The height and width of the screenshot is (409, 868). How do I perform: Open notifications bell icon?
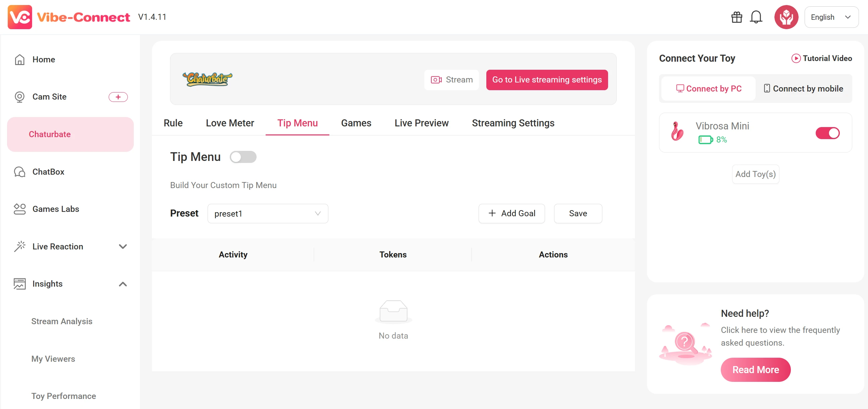pyautogui.click(x=756, y=17)
